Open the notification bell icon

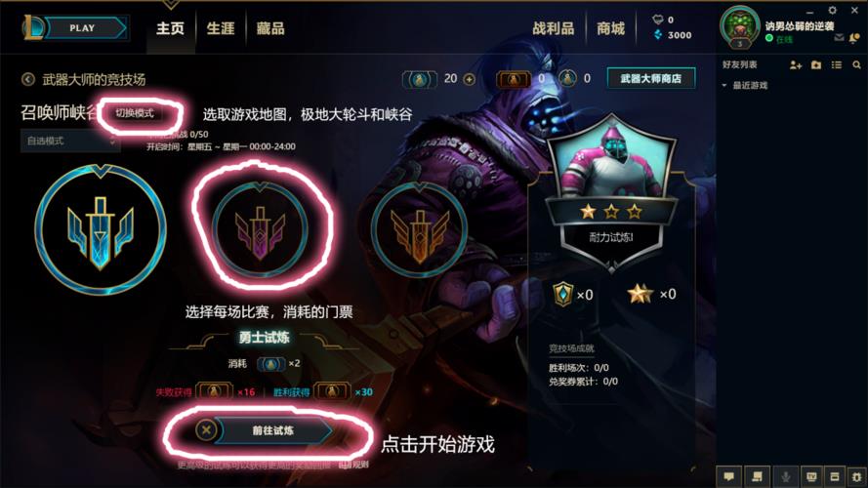[x=854, y=38]
